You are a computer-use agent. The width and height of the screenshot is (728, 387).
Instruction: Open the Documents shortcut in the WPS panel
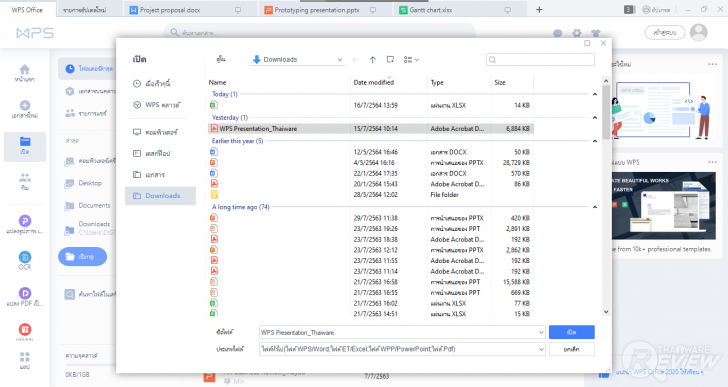(88, 206)
